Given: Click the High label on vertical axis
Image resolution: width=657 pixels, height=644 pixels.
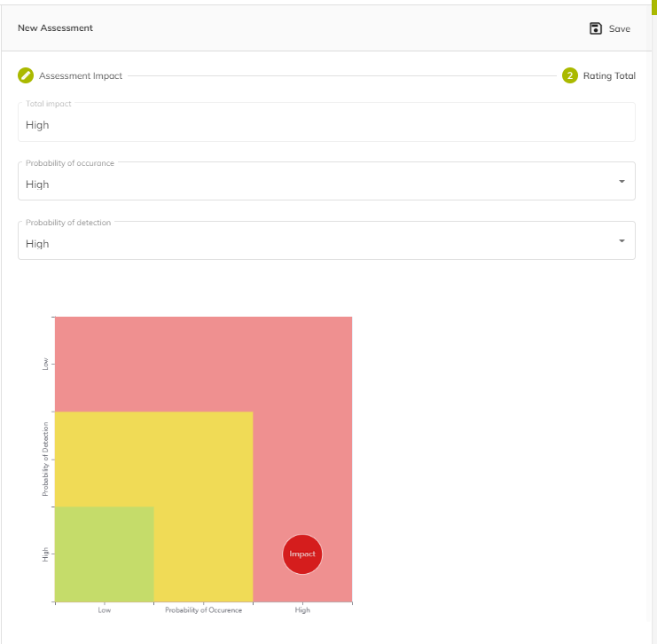Looking at the screenshot, I should click(45, 554).
